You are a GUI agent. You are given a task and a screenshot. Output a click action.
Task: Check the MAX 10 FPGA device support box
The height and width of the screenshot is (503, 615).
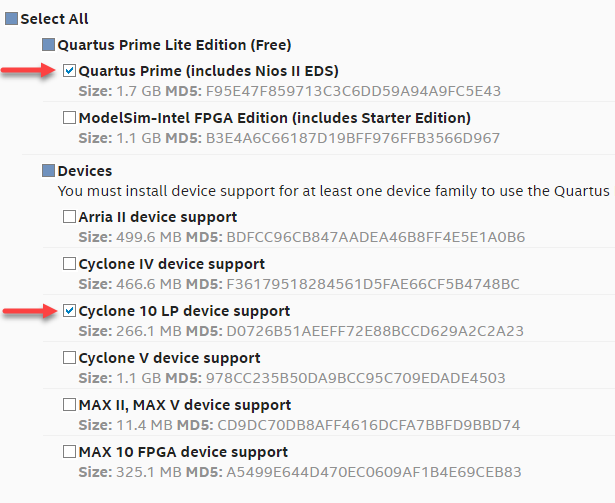tap(69, 453)
